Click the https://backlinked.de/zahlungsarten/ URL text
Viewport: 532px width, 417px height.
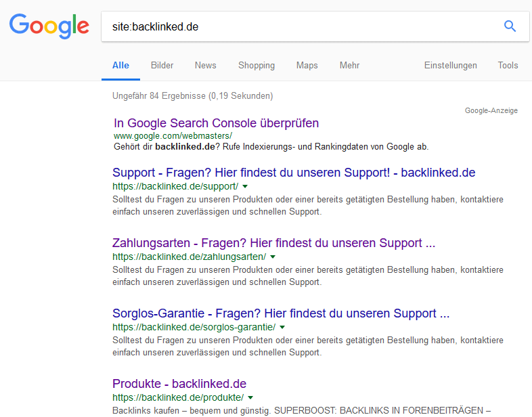click(x=190, y=257)
